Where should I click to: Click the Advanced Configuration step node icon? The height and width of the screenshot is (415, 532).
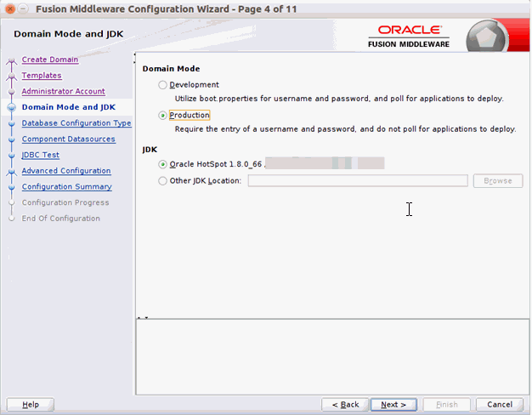tap(12, 172)
